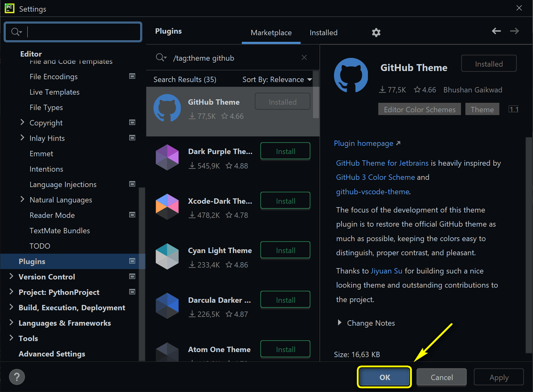Click the Editor Color Schemes tag

click(x=419, y=109)
